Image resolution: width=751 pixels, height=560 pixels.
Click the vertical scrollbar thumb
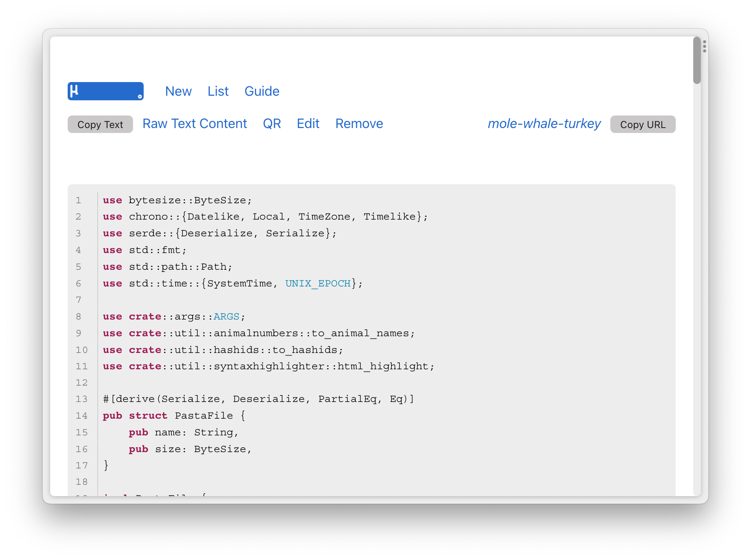[x=697, y=60]
